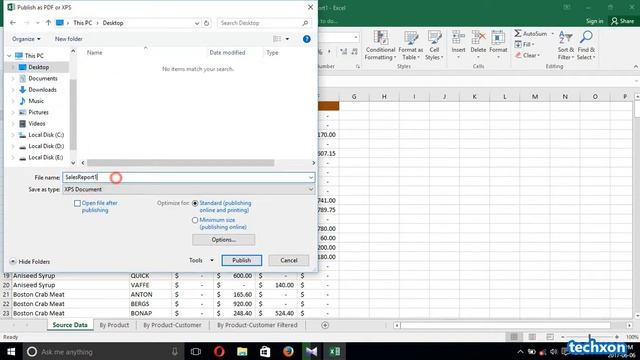Viewport: 640px width, 360px height.
Task: Go back using the dialog's back arrow
Action: (x=13, y=23)
